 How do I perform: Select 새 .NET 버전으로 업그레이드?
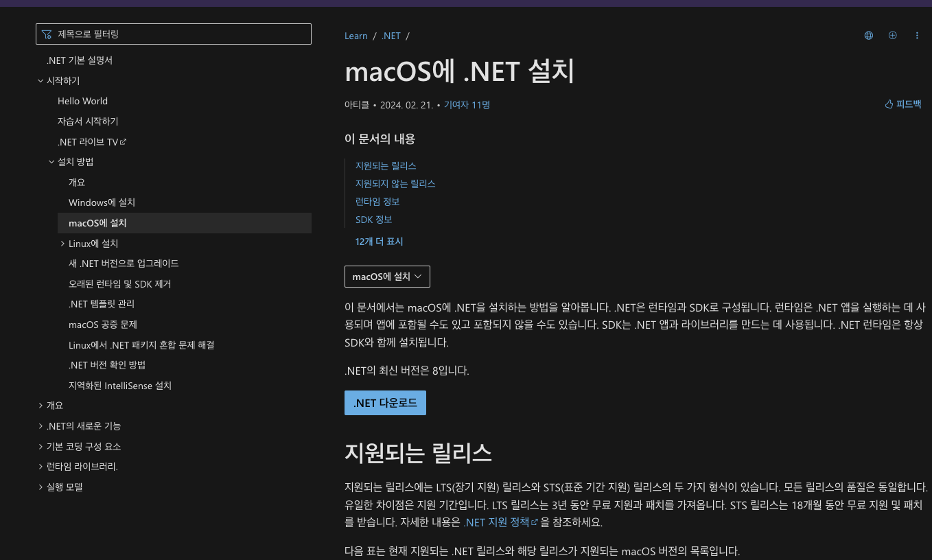(x=124, y=264)
